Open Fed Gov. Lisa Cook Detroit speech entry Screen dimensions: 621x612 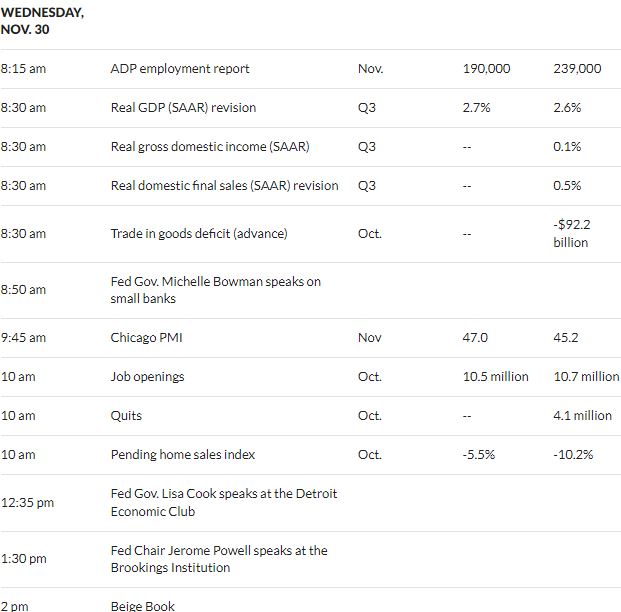point(224,502)
